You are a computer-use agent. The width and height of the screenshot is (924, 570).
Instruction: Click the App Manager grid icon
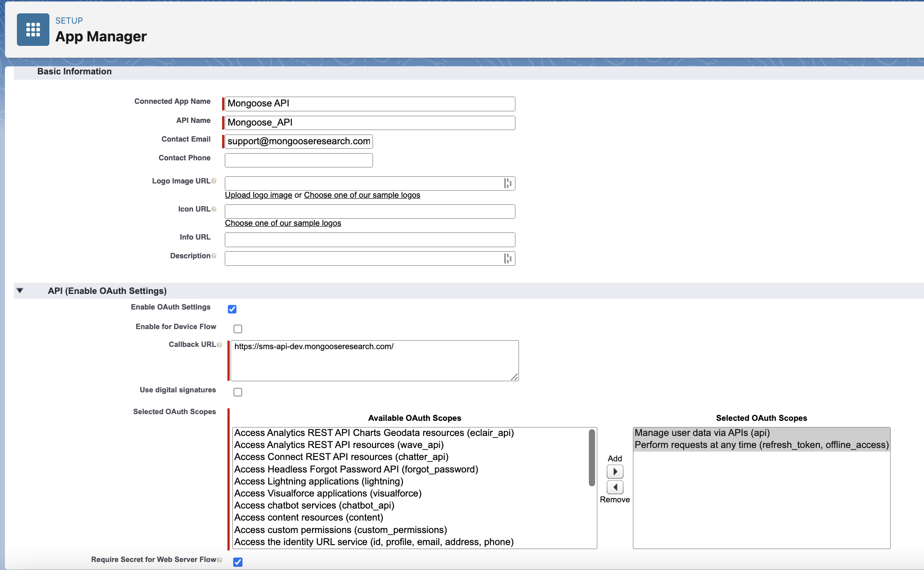click(33, 29)
